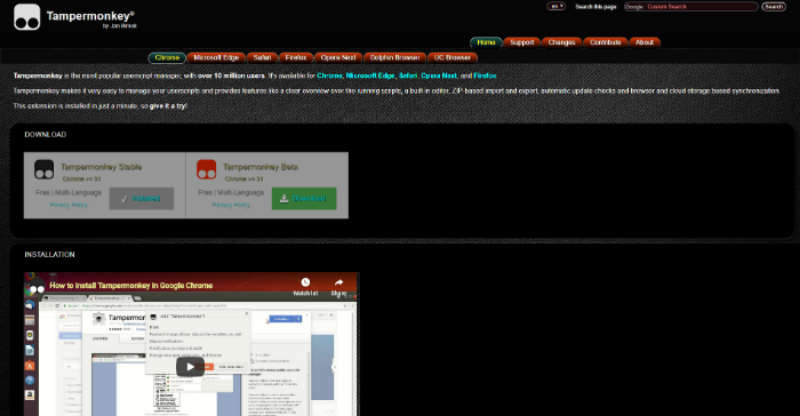Viewport: 800px width, 416px height.
Task: Click the black Tampermonkey Stable icon
Action: pyautogui.click(x=44, y=169)
